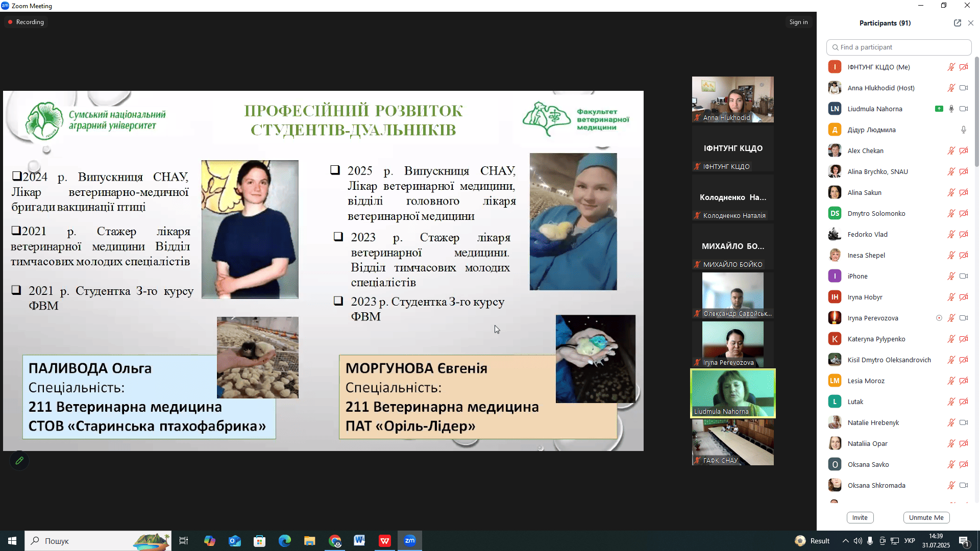Open Copilot from the taskbar
The height and width of the screenshot is (551, 980).
209,541
